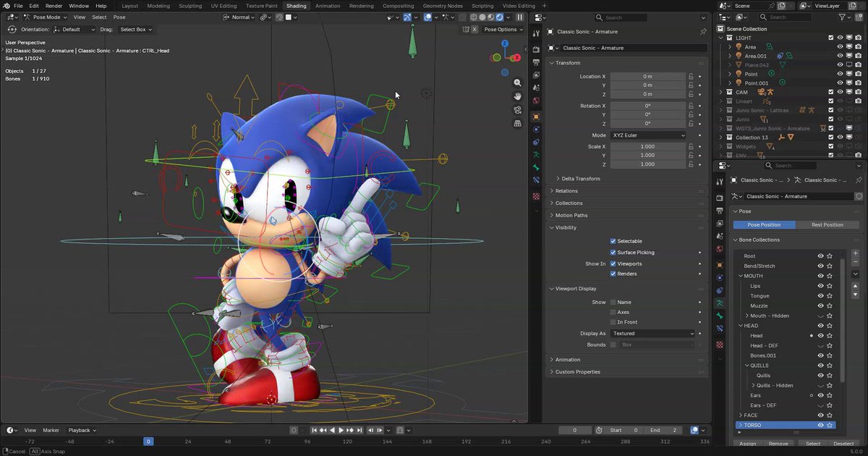Open the Physics properties tab icon
868x456 pixels.
[536, 130]
